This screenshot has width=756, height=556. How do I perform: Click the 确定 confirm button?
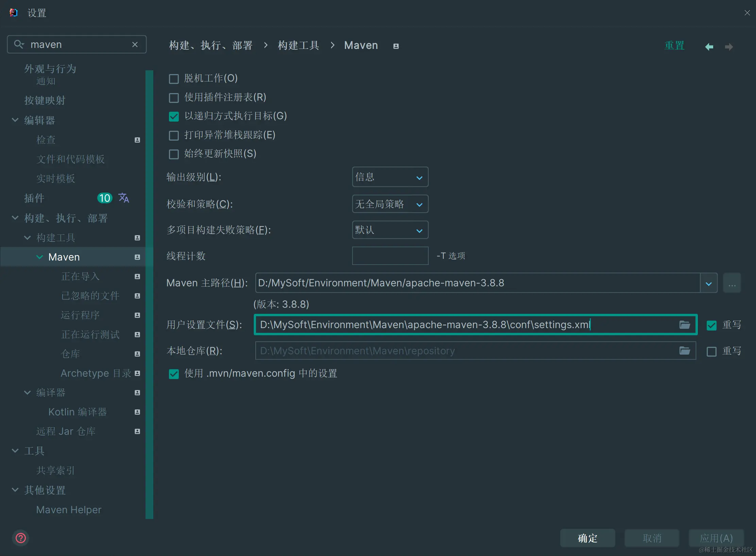pyautogui.click(x=587, y=538)
